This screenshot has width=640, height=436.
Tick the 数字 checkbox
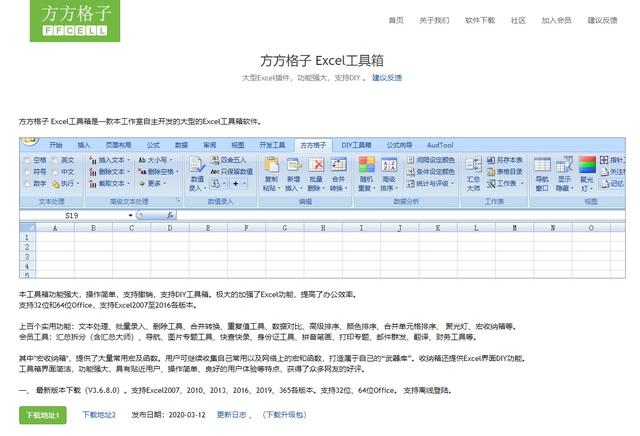click(x=27, y=184)
